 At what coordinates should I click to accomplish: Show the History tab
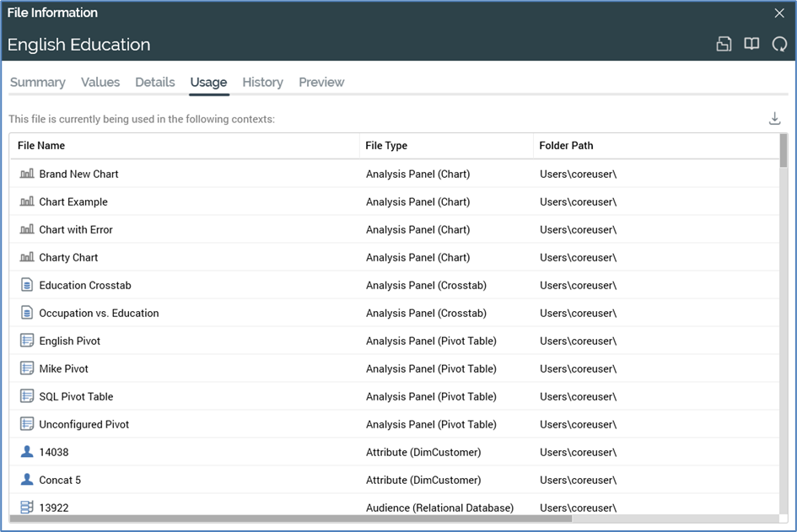[262, 82]
